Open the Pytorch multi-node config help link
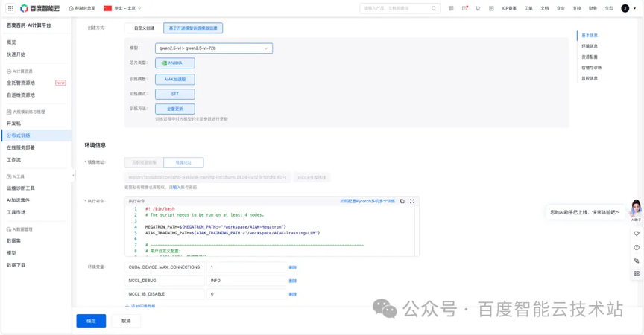 367,201
